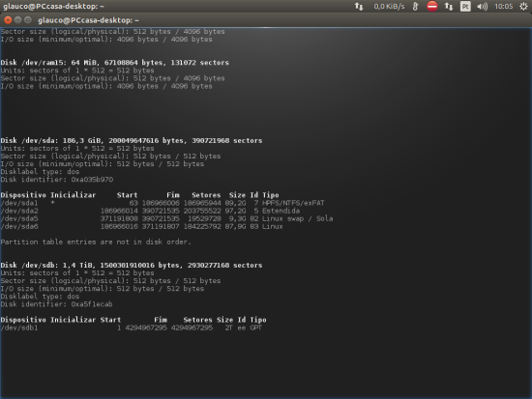Open the sound volume indicator
Screen dimensions: 532x399
(x=482, y=6)
